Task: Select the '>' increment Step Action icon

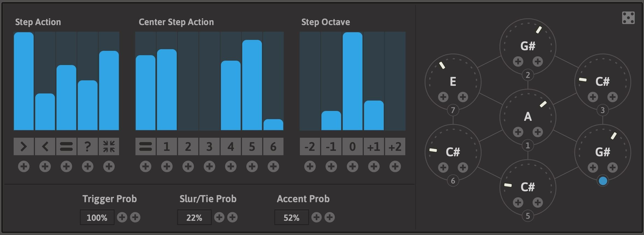Action: tap(23, 146)
